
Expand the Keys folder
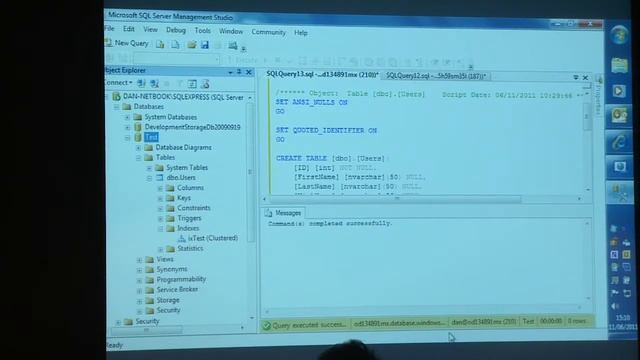(x=160, y=198)
